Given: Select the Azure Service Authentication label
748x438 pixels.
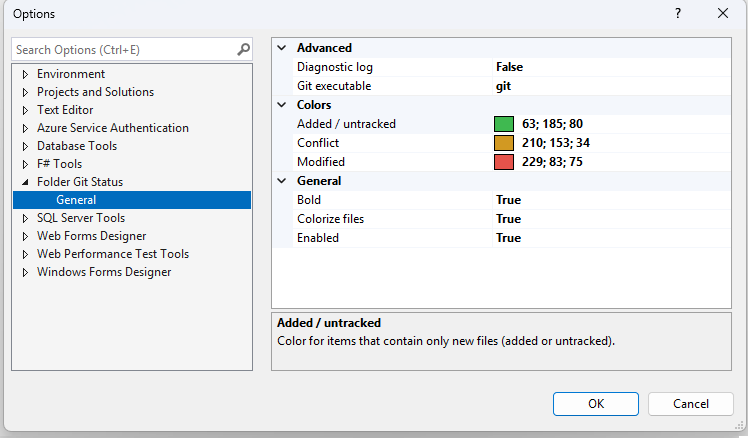Looking at the screenshot, I should click(113, 128).
